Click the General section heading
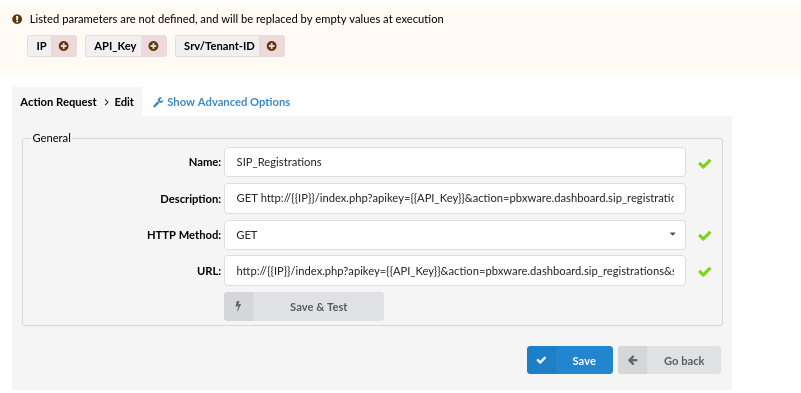This screenshot has height=393, width=801. coord(52,138)
